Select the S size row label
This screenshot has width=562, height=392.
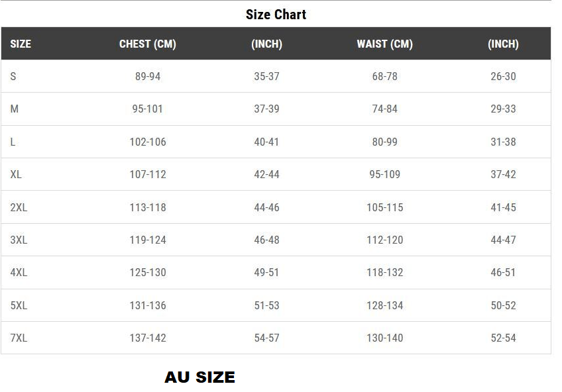[13, 77]
